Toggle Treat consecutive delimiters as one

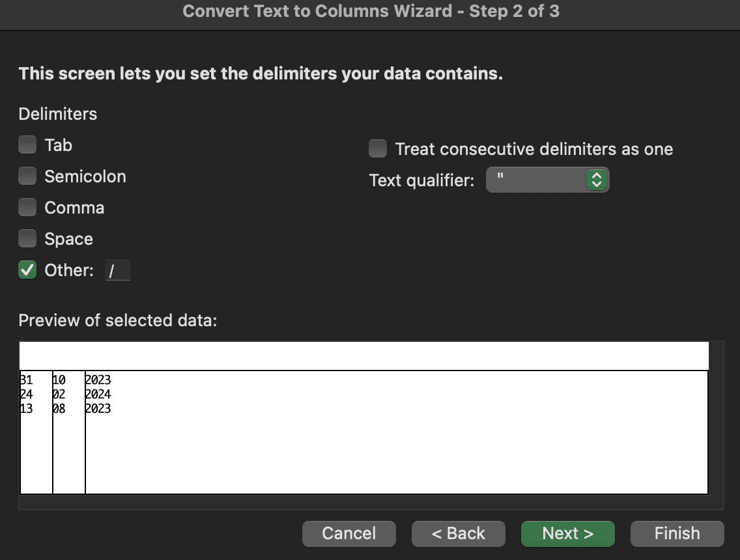378,149
